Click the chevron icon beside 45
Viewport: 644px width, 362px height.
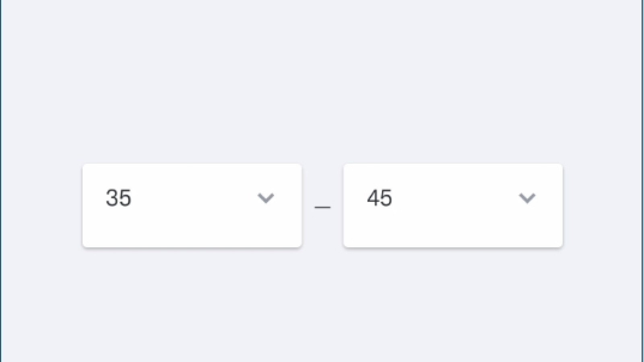[527, 198]
